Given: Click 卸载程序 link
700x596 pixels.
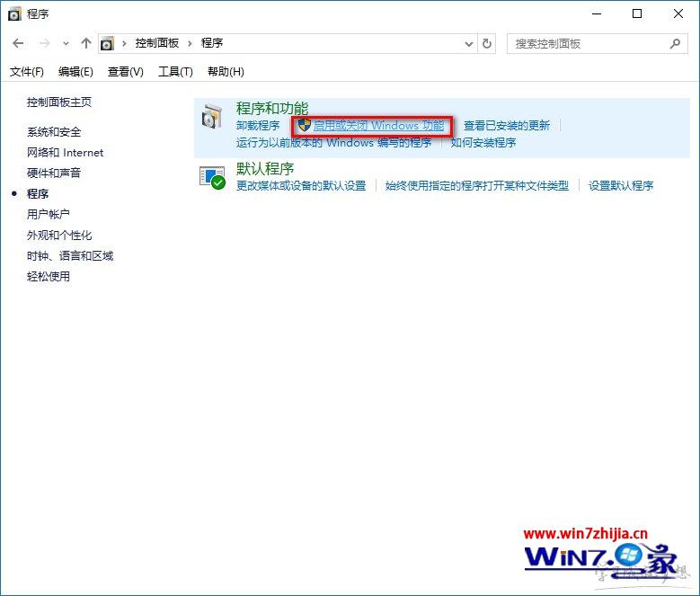Looking at the screenshot, I should 258,126.
